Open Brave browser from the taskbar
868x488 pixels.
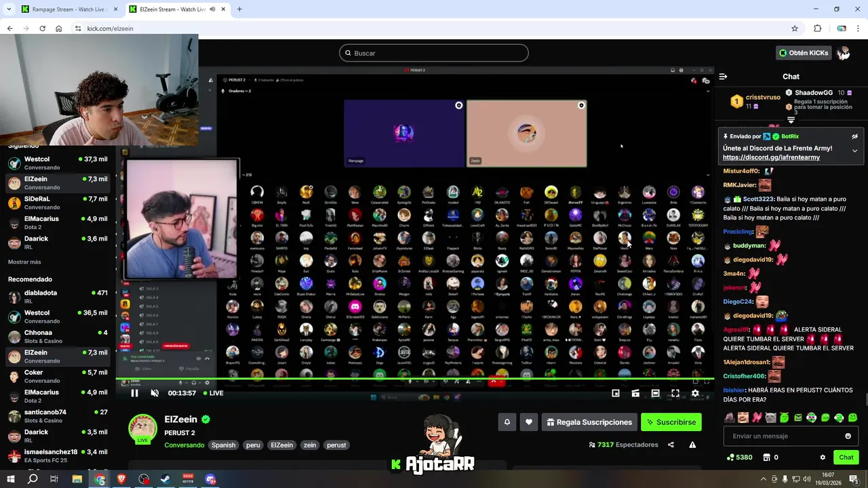point(121,479)
